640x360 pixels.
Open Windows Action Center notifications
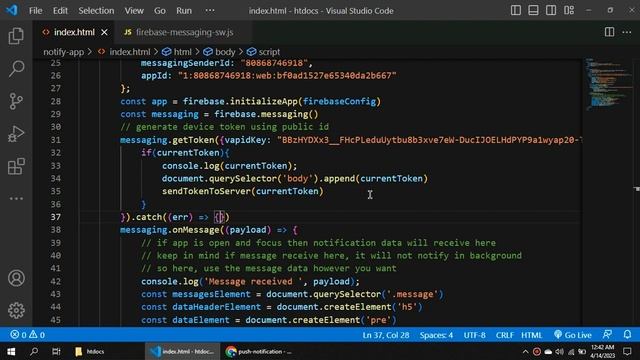coord(627,351)
